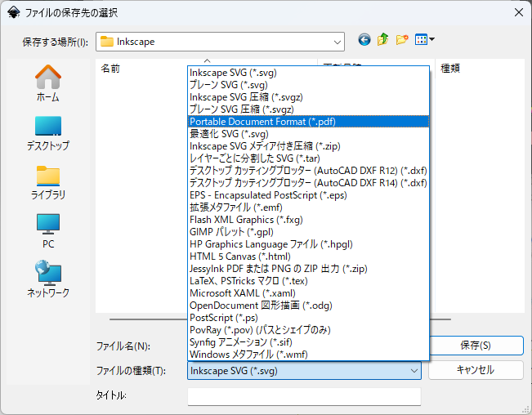Pick レイヤーごとに分割した SVG (*.tar)
Image resolution: width=532 pixels, height=415 pixels.
coord(308,158)
